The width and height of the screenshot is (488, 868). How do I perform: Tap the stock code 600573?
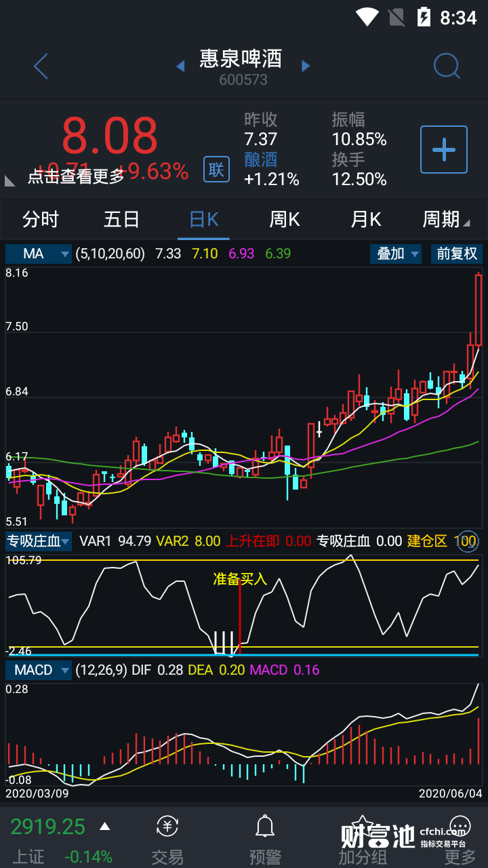[243, 79]
